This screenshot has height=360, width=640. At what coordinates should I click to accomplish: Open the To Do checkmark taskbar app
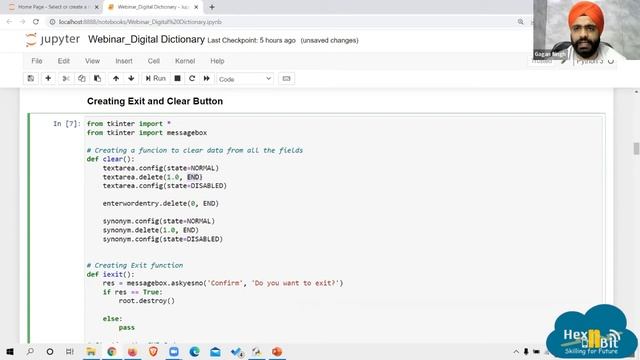click(x=236, y=351)
